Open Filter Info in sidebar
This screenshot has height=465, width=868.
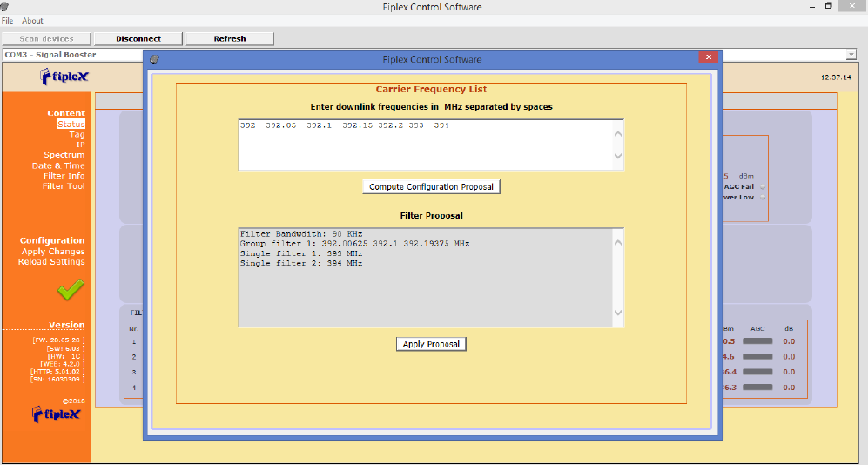tap(64, 176)
